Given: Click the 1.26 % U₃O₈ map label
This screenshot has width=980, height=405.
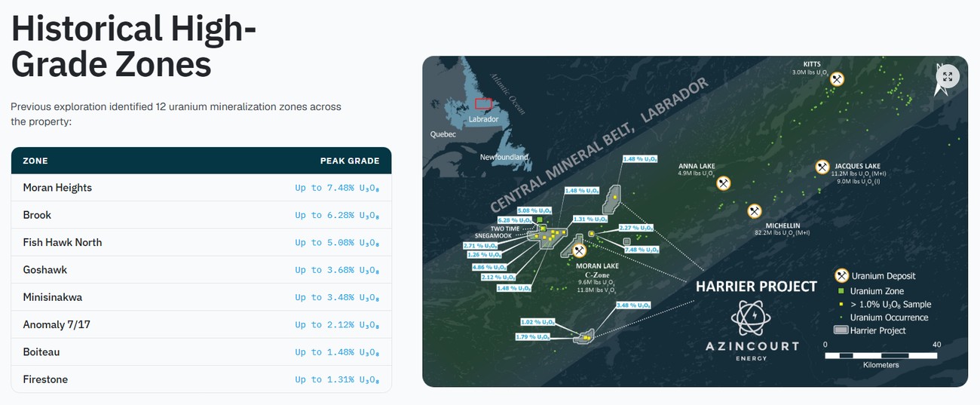Looking at the screenshot, I should click(x=484, y=255).
